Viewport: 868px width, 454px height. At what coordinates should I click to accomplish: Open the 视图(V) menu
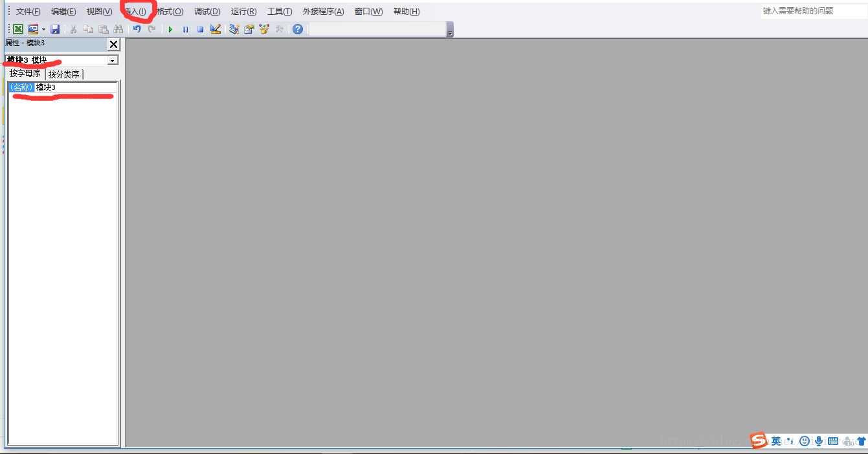99,12
